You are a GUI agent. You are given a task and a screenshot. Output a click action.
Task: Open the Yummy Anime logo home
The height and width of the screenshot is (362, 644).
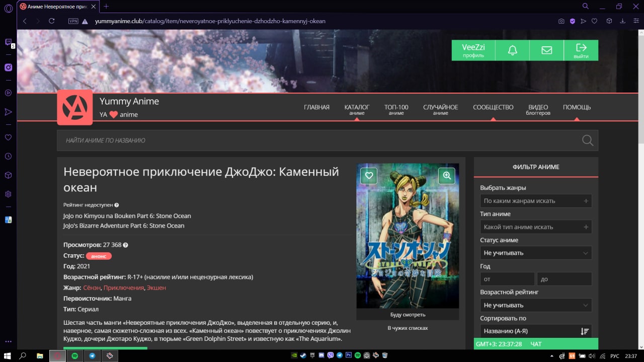[x=75, y=107]
